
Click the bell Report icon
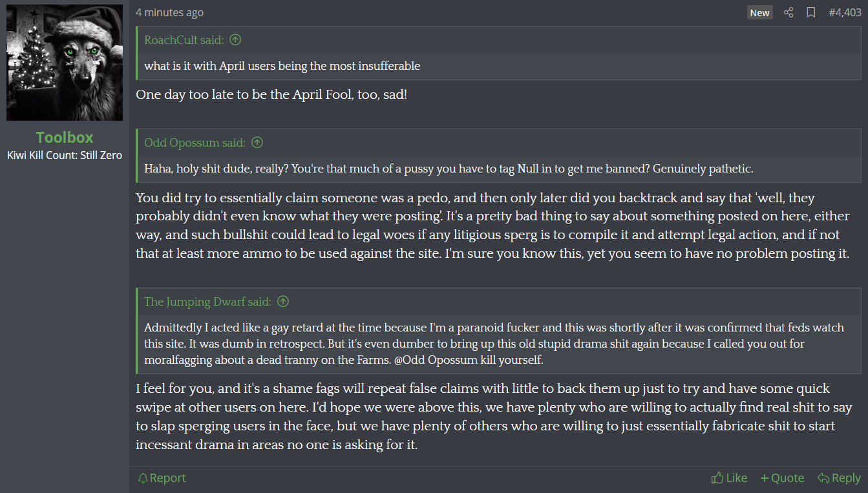(x=143, y=478)
